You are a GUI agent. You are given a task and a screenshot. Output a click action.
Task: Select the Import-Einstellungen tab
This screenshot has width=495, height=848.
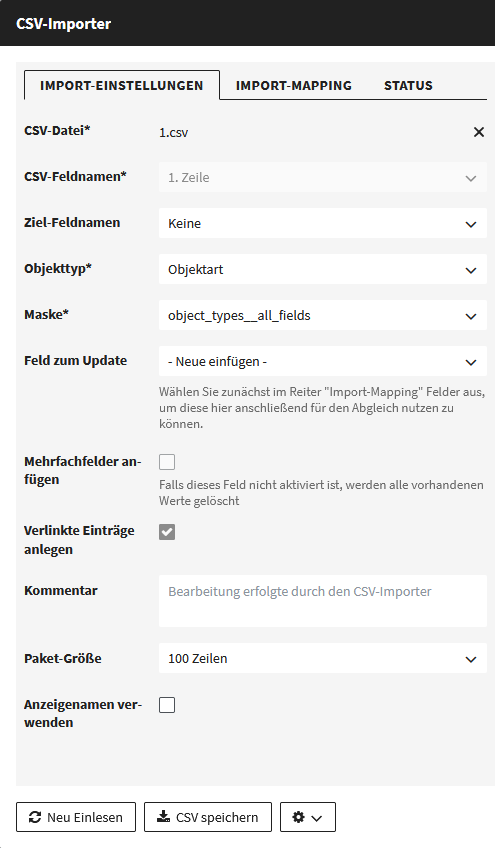click(x=122, y=85)
